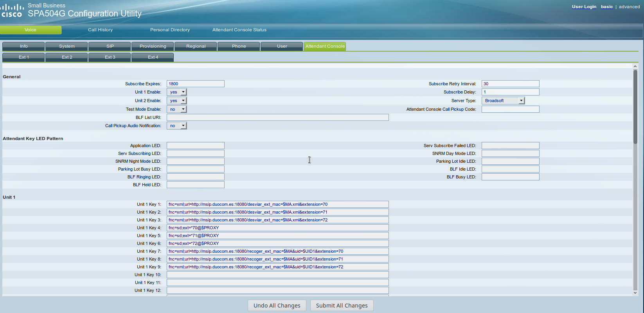Focus the BLF List URI field

coord(277,117)
